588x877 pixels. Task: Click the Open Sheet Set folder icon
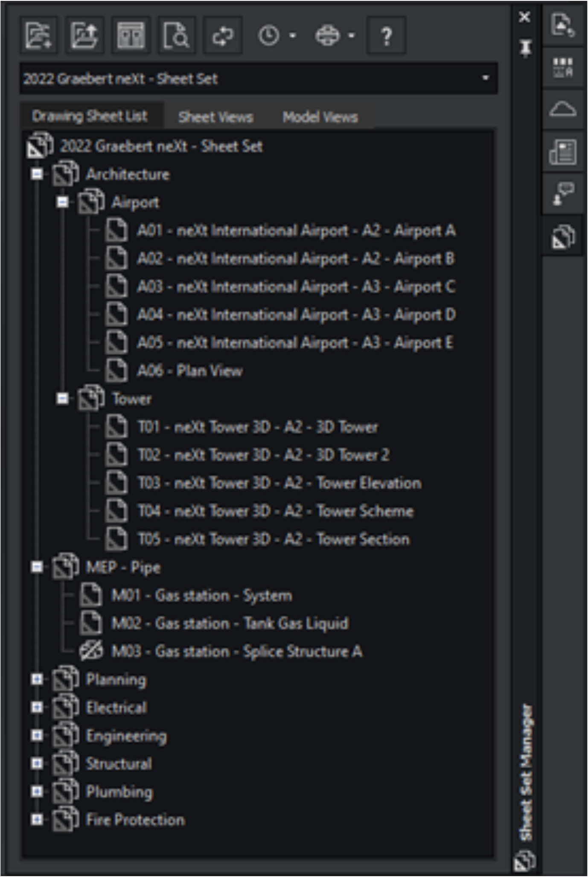pyautogui.click(x=84, y=35)
